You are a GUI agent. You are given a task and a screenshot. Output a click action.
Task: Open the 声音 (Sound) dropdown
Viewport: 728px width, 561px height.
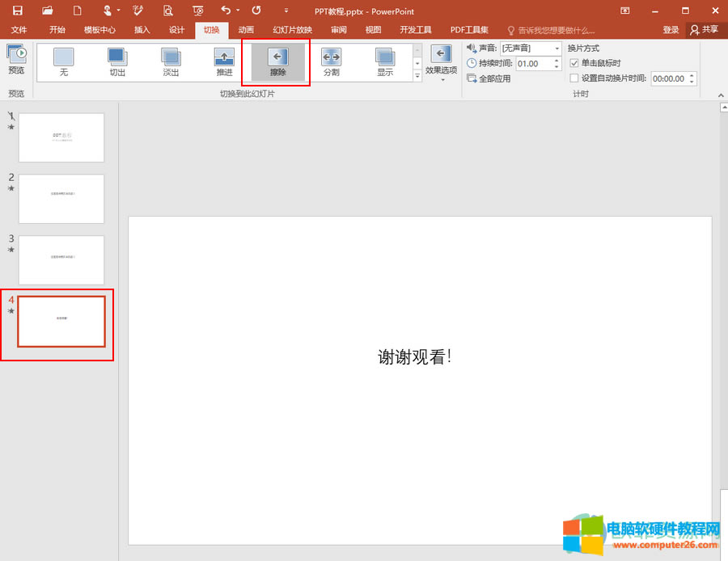click(558, 48)
